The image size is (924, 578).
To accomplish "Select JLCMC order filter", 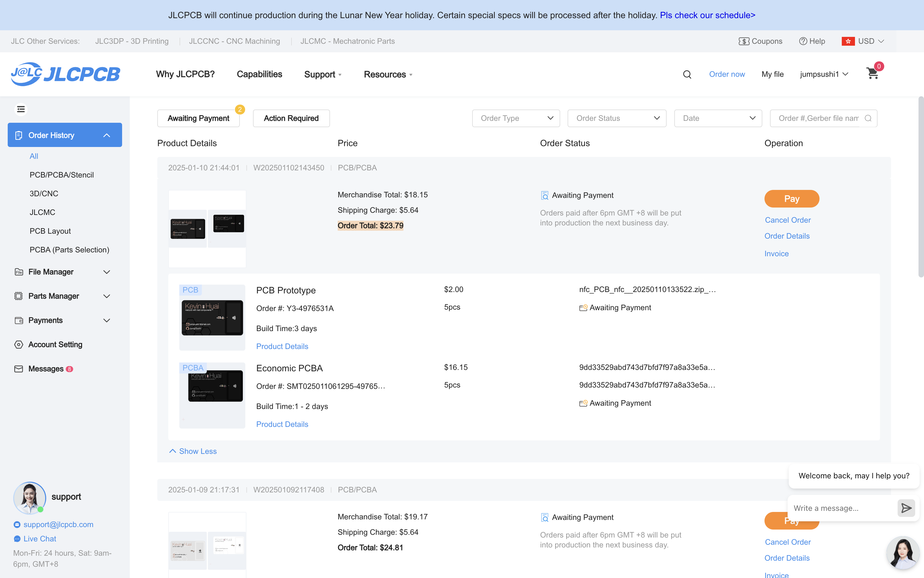I will tap(42, 212).
